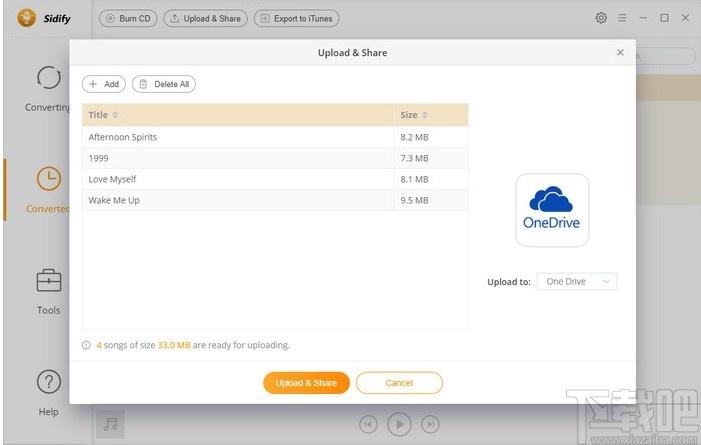Skip to the next track
The image size is (701, 445).
[x=430, y=424]
